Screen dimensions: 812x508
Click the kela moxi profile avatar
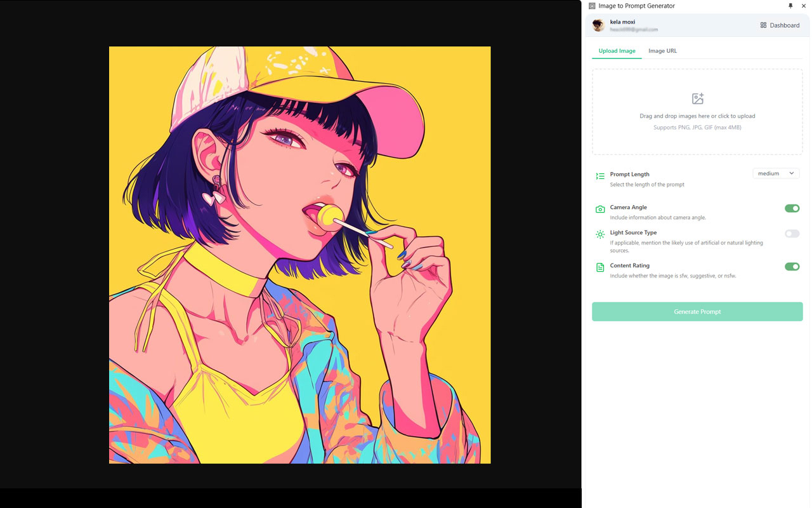598,25
